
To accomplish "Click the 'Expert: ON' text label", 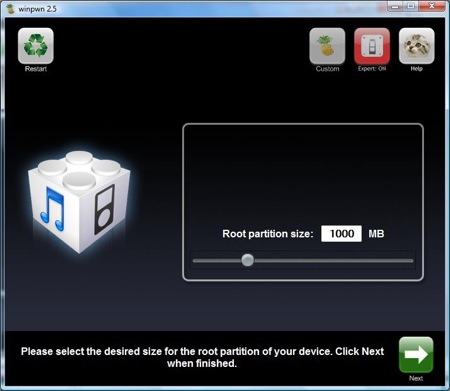I will (x=372, y=69).
